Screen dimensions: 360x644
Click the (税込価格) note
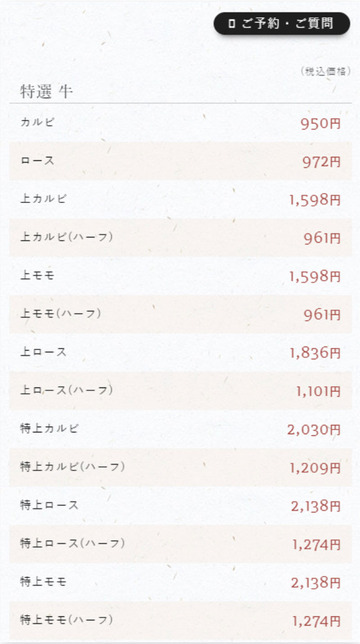pyautogui.click(x=324, y=72)
